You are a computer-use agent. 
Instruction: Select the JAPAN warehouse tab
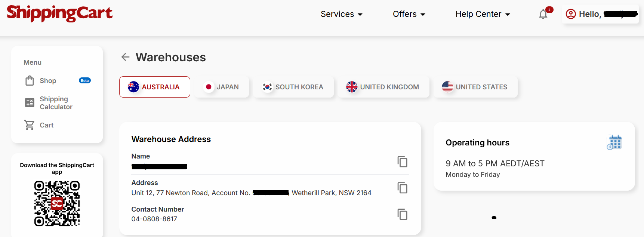click(221, 87)
